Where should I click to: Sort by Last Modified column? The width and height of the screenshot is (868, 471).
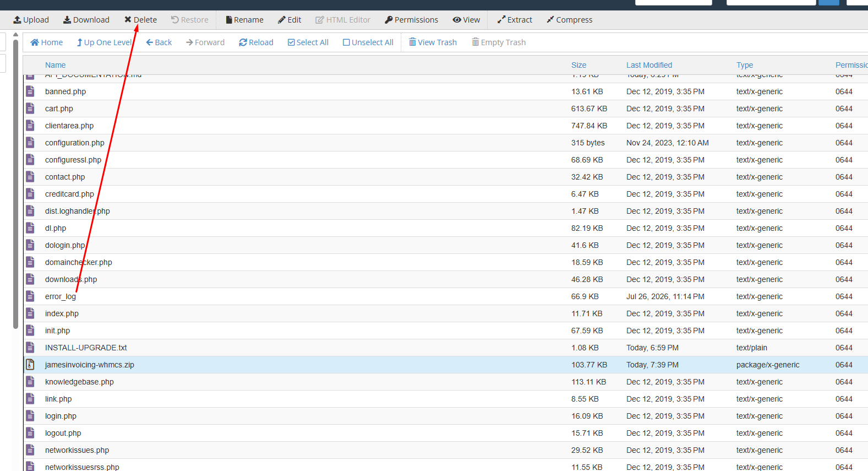(649, 65)
